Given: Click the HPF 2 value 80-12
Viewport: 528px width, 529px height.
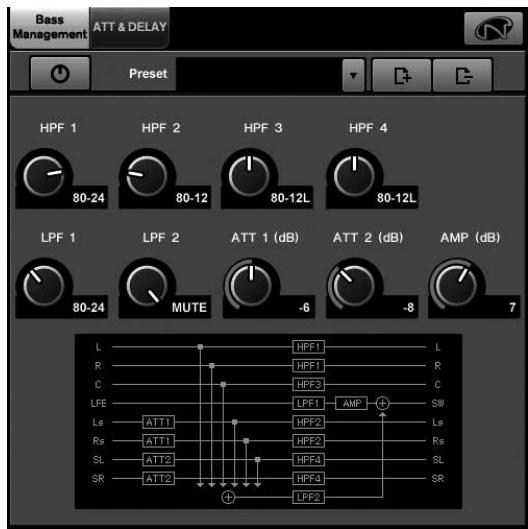Looking at the screenshot, I should tap(192, 198).
